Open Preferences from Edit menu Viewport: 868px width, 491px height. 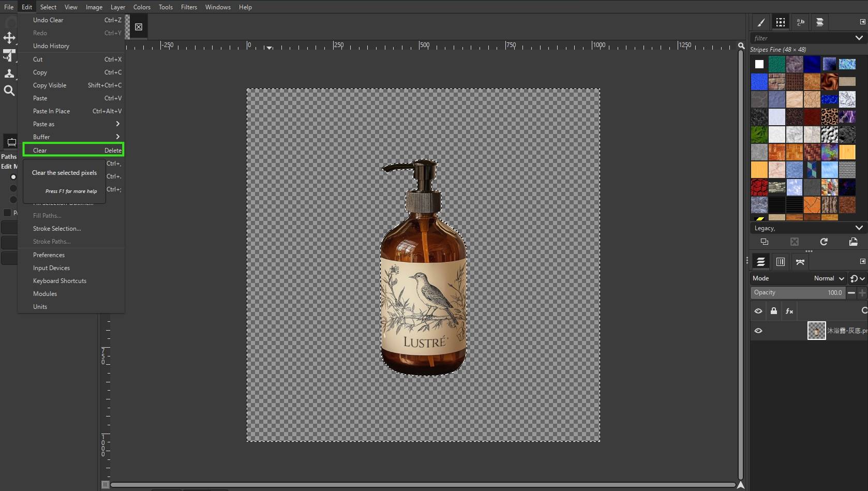[x=71, y=255]
